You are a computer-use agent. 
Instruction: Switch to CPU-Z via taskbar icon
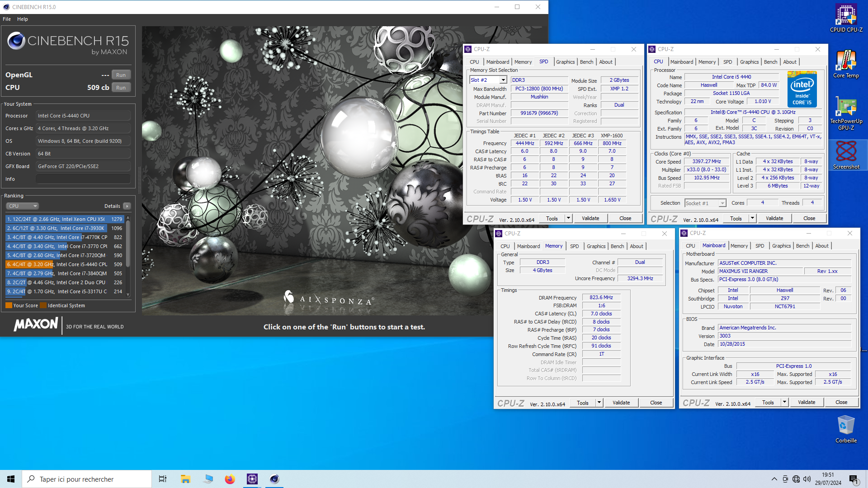252,479
